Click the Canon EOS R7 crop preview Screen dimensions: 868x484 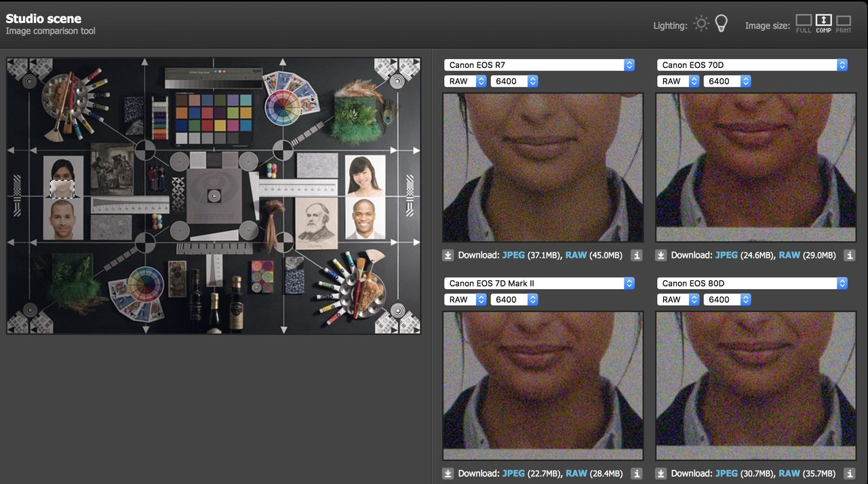click(x=542, y=168)
